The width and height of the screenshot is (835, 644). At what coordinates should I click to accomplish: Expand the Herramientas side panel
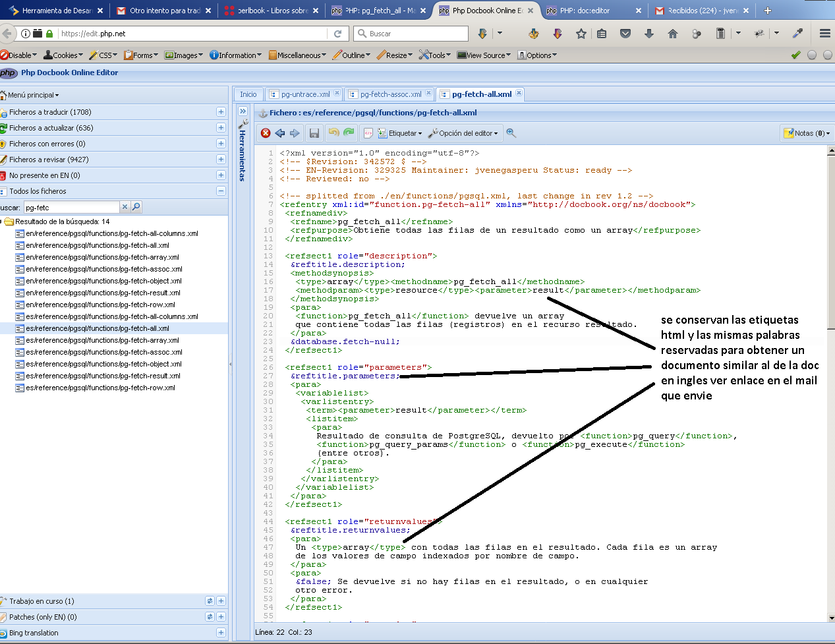tap(243, 111)
